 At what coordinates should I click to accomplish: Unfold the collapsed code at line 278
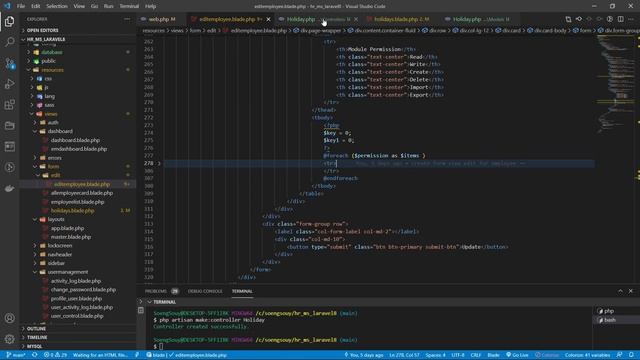[x=159, y=163]
